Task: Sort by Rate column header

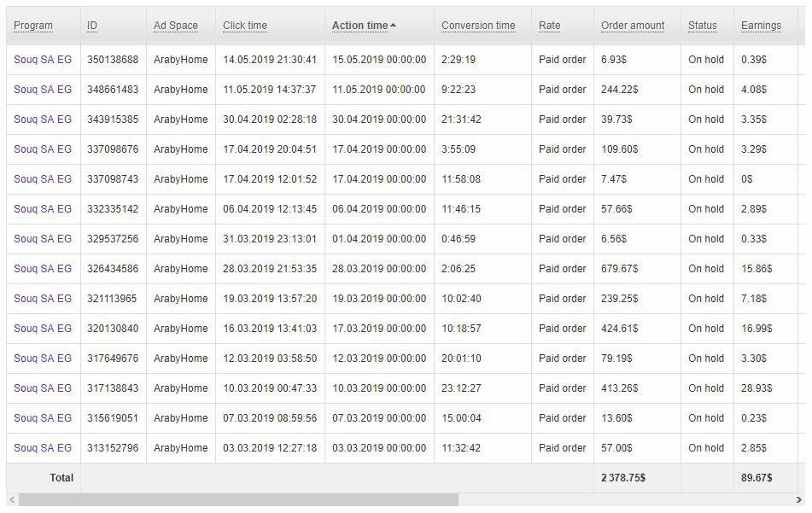Action: (550, 26)
